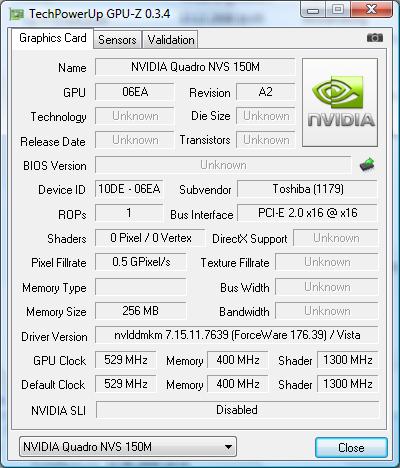The width and height of the screenshot is (400, 468).
Task: Select the Graphics Card tab
Action: 53,38
